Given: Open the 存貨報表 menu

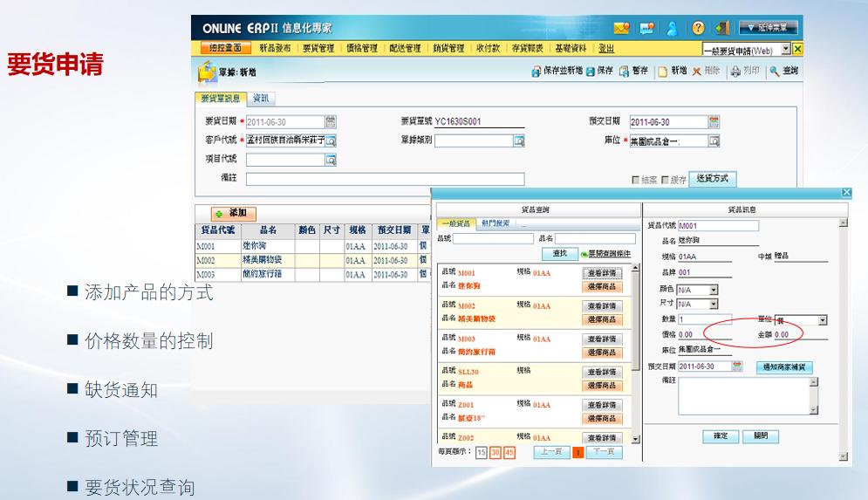Looking at the screenshot, I should pos(528,48).
